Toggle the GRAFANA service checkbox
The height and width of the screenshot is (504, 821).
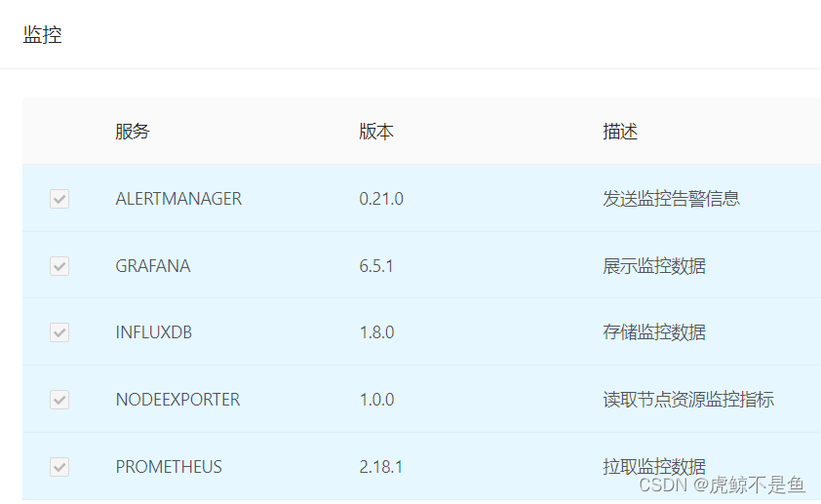tap(59, 266)
